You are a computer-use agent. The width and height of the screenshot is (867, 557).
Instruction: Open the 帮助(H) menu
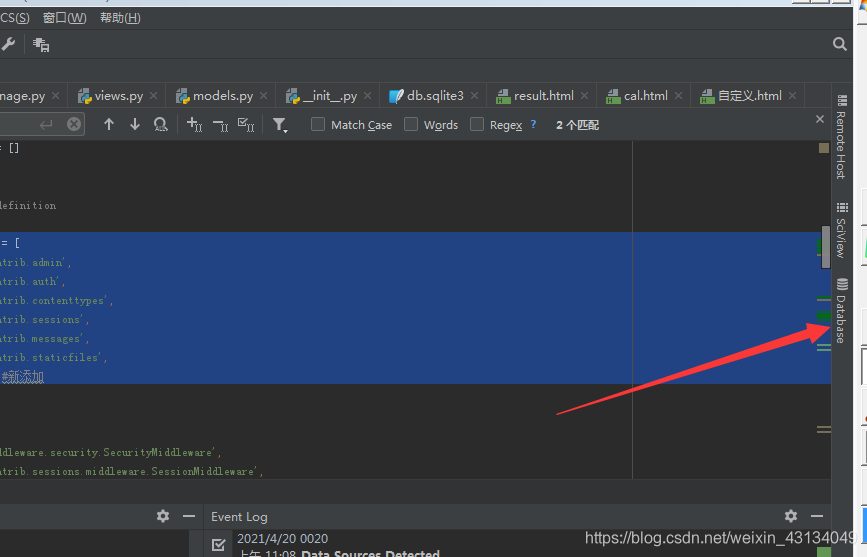tap(120, 18)
